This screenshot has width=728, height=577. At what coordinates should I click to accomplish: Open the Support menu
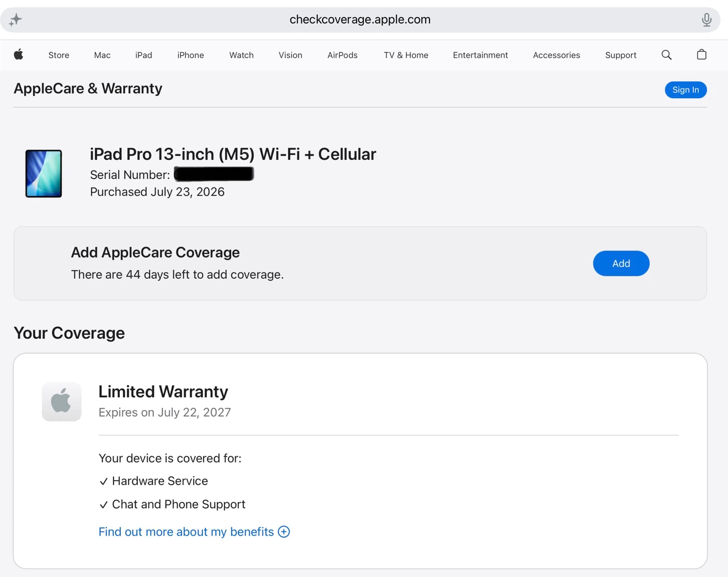(620, 55)
